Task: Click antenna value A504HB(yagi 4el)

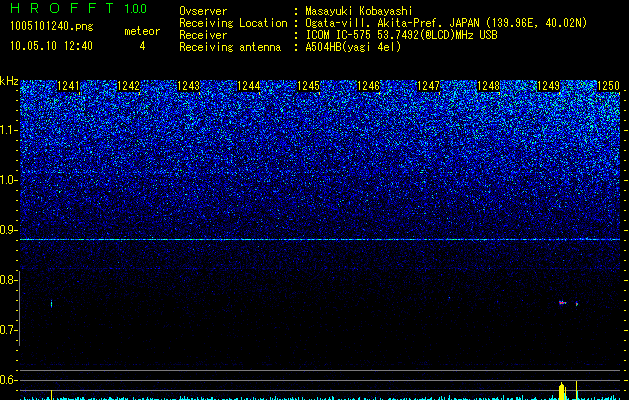Action: click(353, 47)
